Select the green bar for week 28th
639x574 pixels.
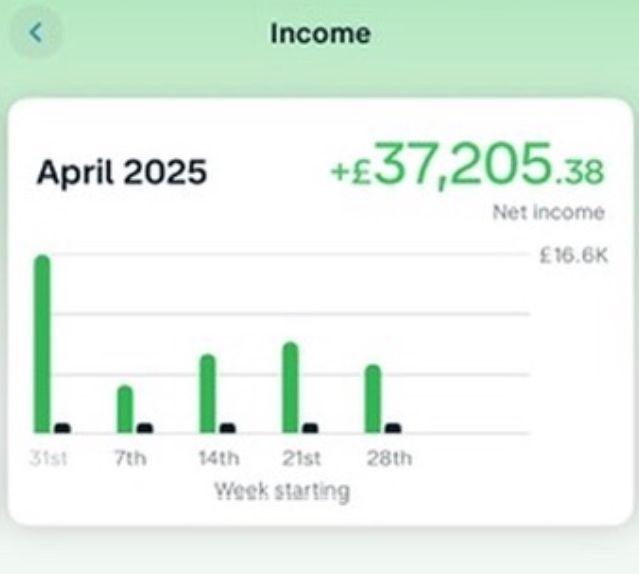coord(373,398)
